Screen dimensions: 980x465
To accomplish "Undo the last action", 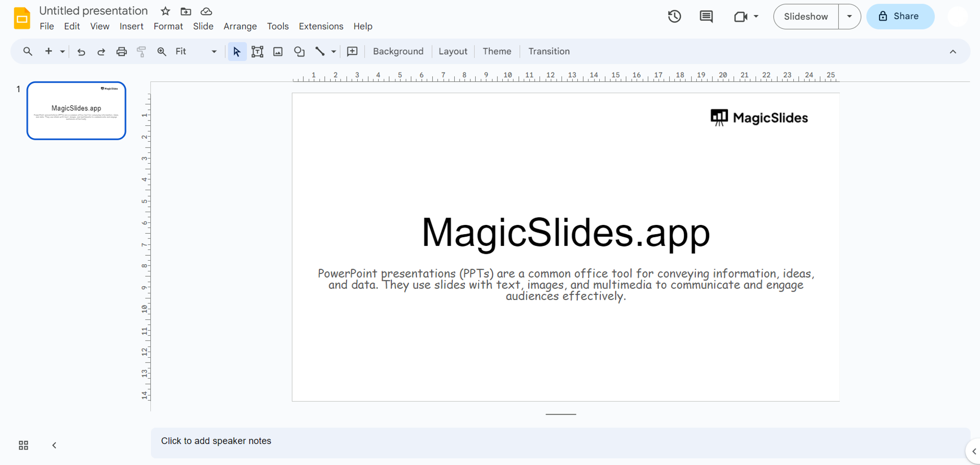I will (x=81, y=51).
